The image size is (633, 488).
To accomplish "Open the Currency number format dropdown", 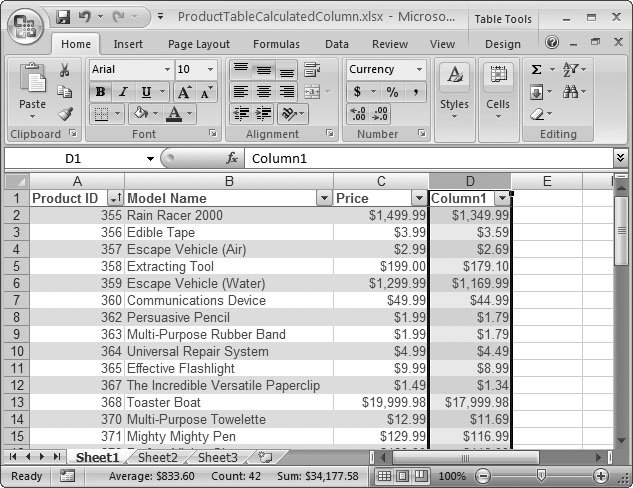I will pyautogui.click(x=419, y=69).
